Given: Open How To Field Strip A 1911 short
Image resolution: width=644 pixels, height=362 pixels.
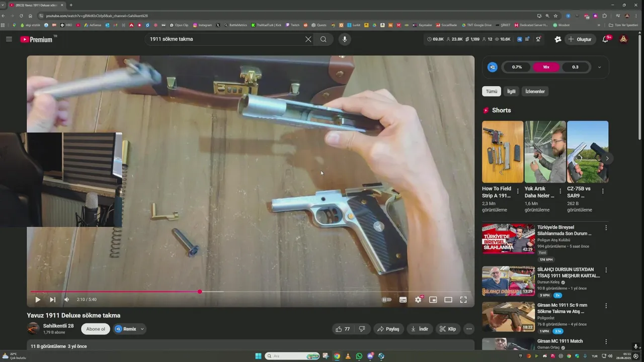Looking at the screenshot, I should pos(502,152).
